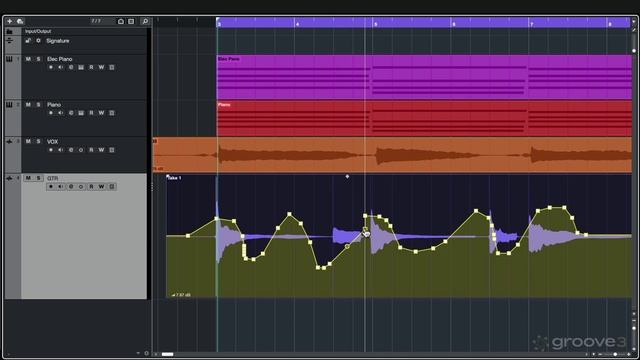
Task: Enable write automation on VOX track
Action: (101, 150)
